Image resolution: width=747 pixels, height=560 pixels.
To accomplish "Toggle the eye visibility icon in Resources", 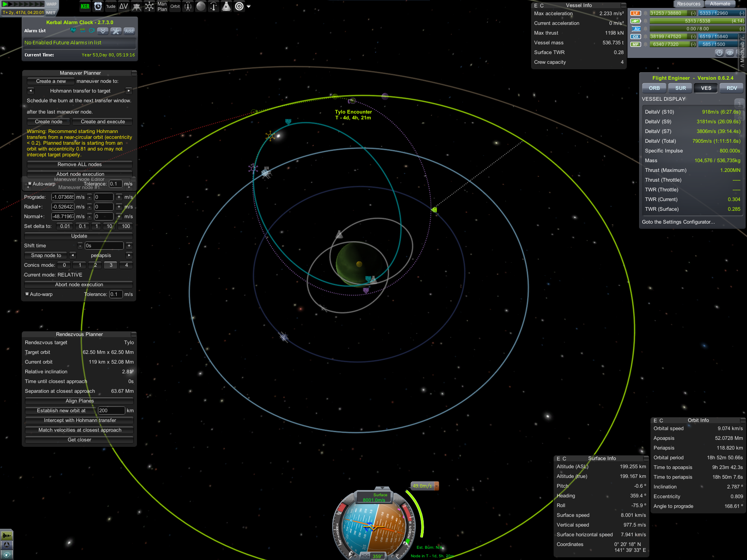I will click(x=730, y=53).
